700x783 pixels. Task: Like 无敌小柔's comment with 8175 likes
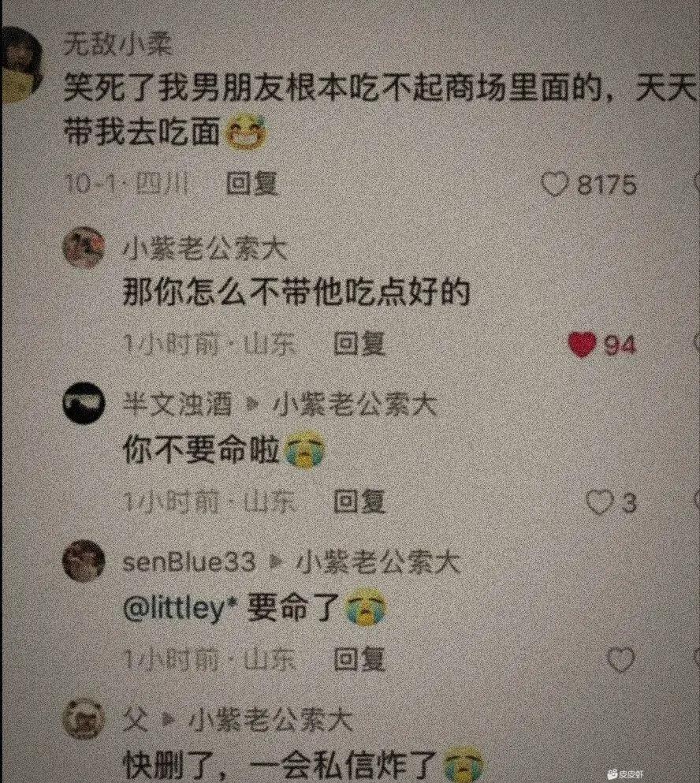tap(555, 185)
